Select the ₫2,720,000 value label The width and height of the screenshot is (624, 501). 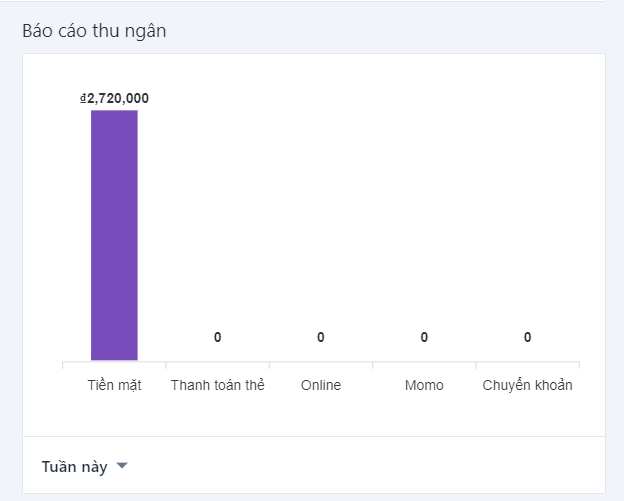[116, 98]
